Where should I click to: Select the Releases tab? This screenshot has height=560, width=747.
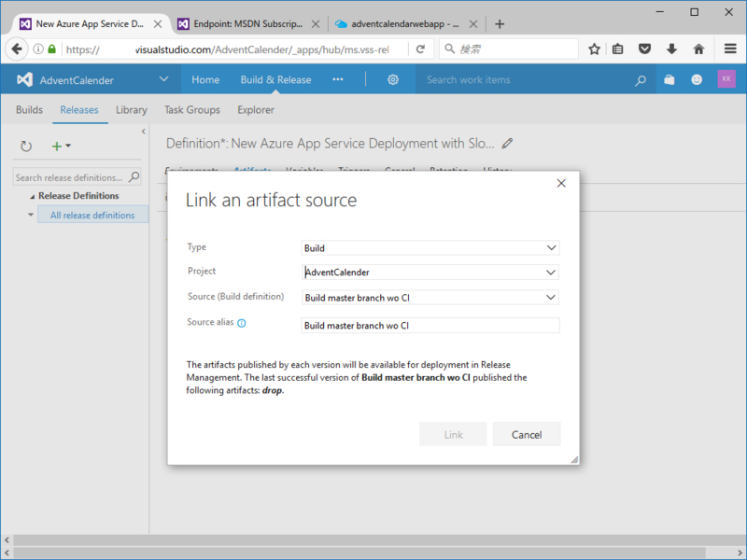click(x=79, y=109)
